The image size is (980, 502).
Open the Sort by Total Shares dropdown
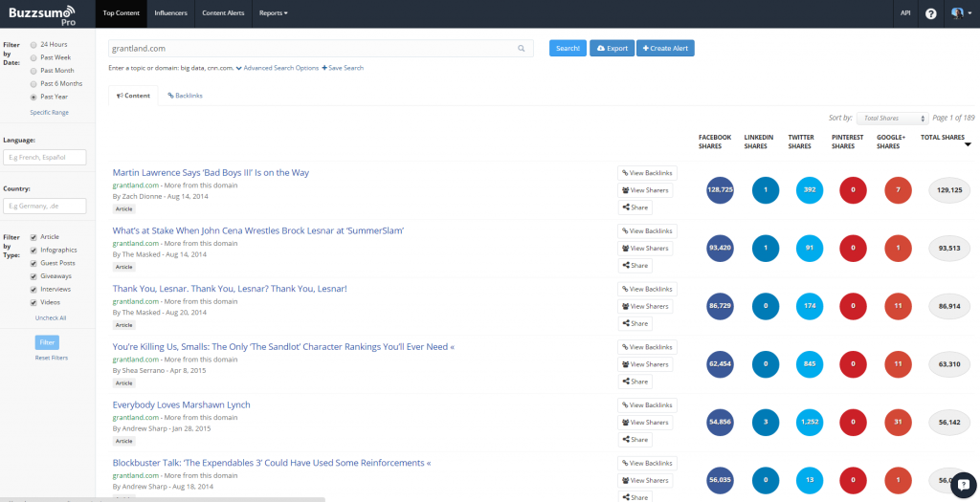click(x=893, y=118)
